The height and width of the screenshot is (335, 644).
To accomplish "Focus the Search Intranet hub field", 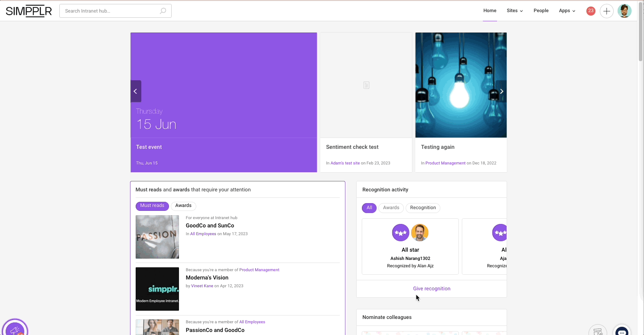I will [115, 11].
